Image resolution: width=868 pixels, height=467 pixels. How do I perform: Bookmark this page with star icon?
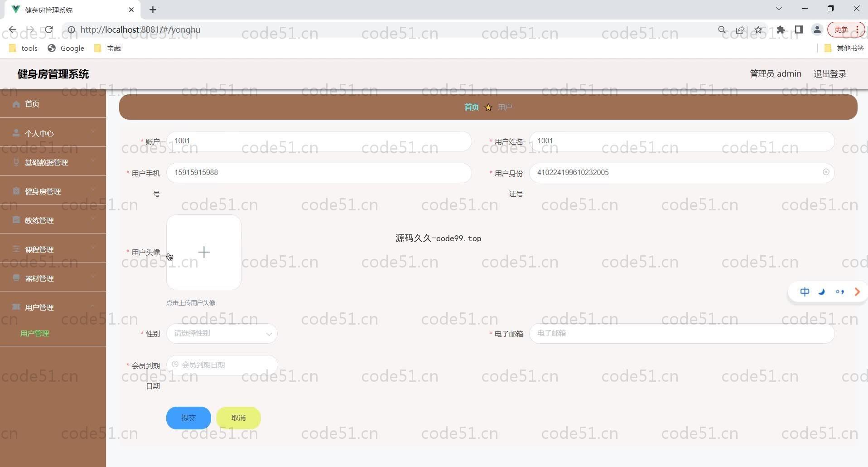pyautogui.click(x=758, y=30)
